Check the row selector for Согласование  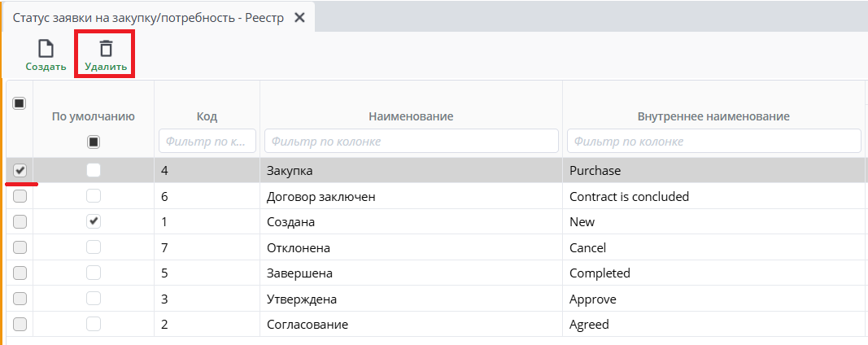click(20, 324)
